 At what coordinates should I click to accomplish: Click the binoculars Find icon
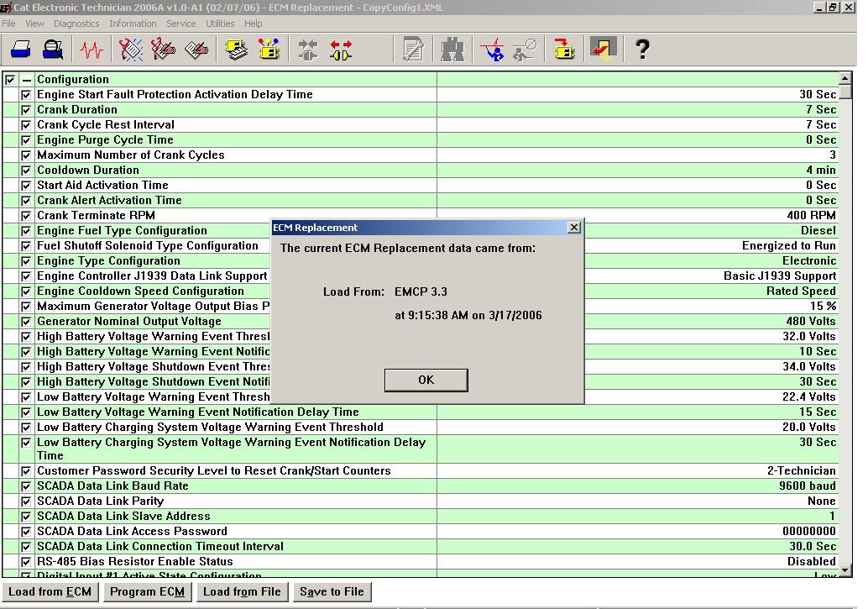[x=452, y=50]
